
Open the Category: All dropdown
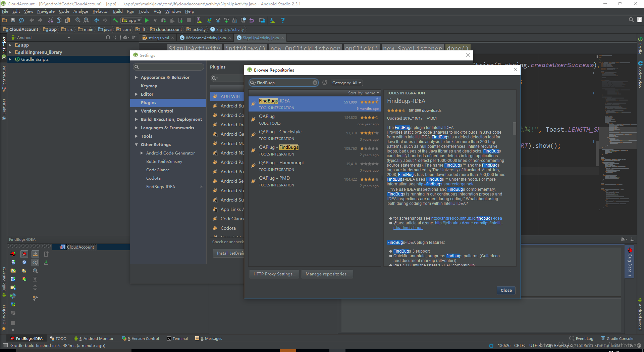point(347,83)
